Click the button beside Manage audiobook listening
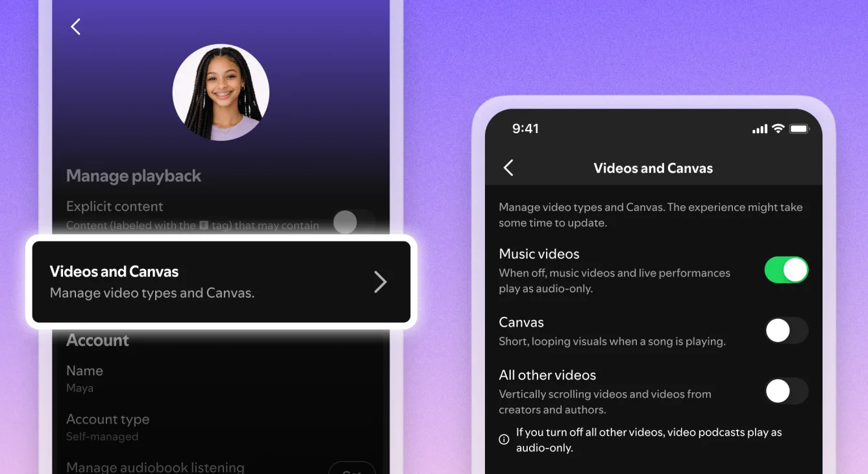 click(x=352, y=469)
